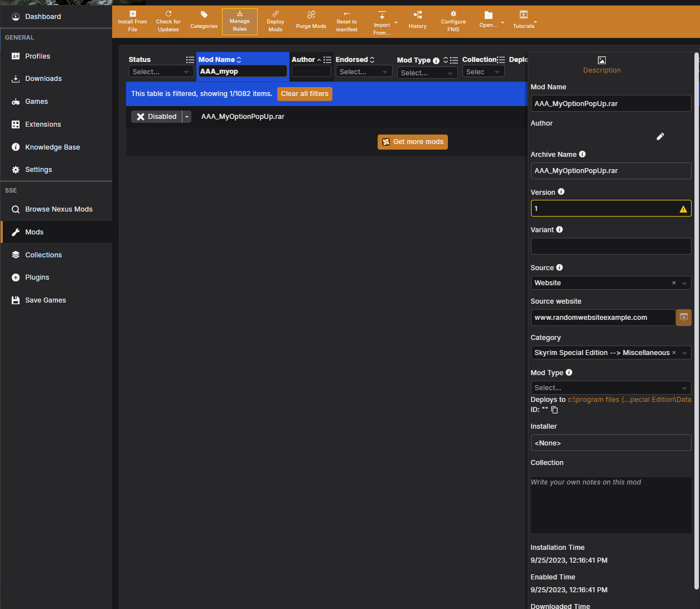Open the Mod Type dropdown in details panel
This screenshot has height=609, width=700.
(610, 388)
